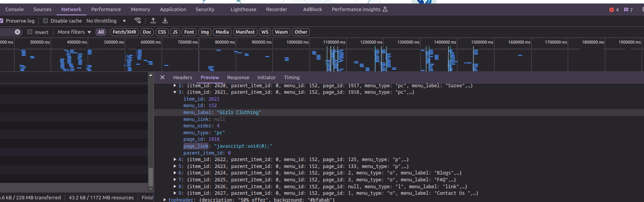Click the request list scrollbar thumb
644x202 pixels.
(x=151, y=176)
